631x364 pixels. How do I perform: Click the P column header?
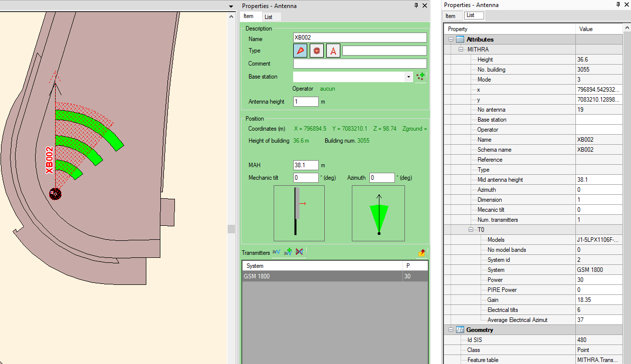point(415,266)
